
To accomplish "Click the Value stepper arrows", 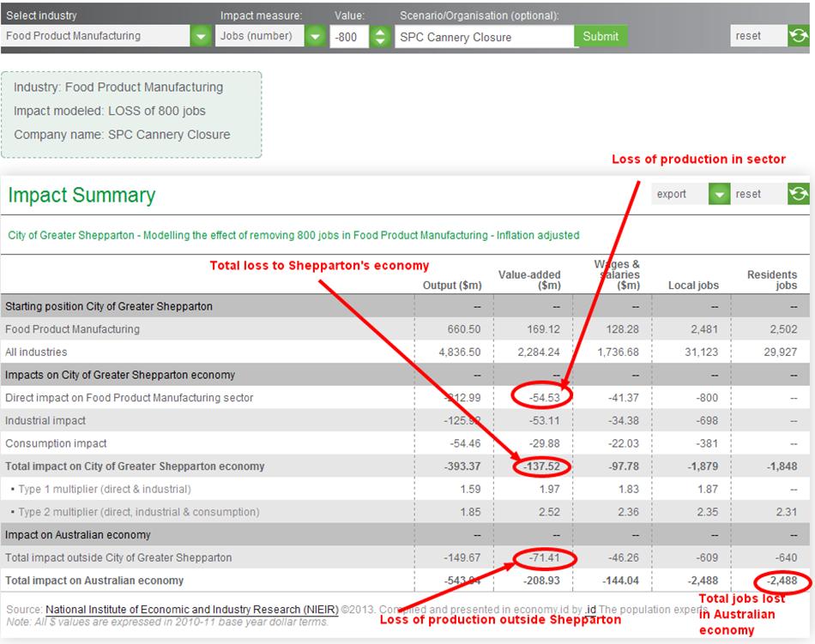I will (380, 36).
